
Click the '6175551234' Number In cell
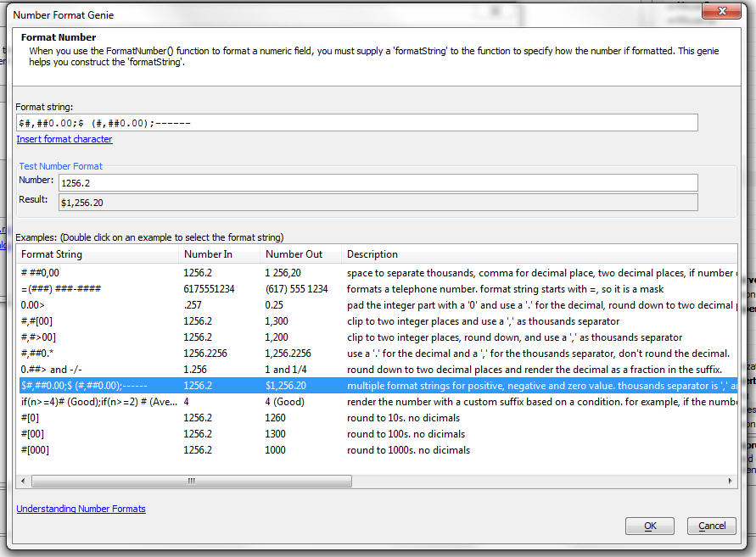pos(209,289)
